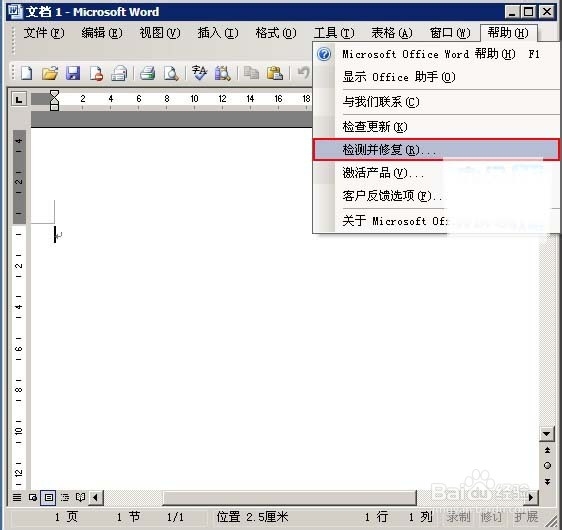Open the 文件(F) menu

click(44, 33)
